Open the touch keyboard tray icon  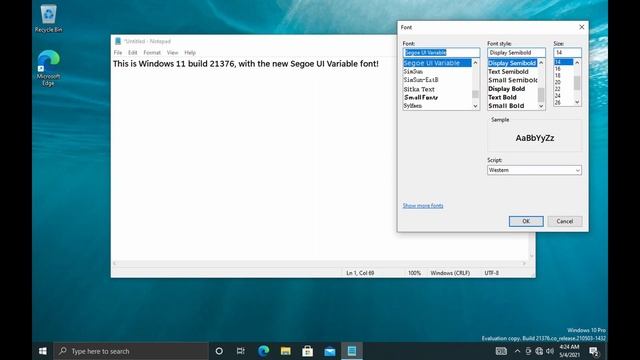pos(501,351)
